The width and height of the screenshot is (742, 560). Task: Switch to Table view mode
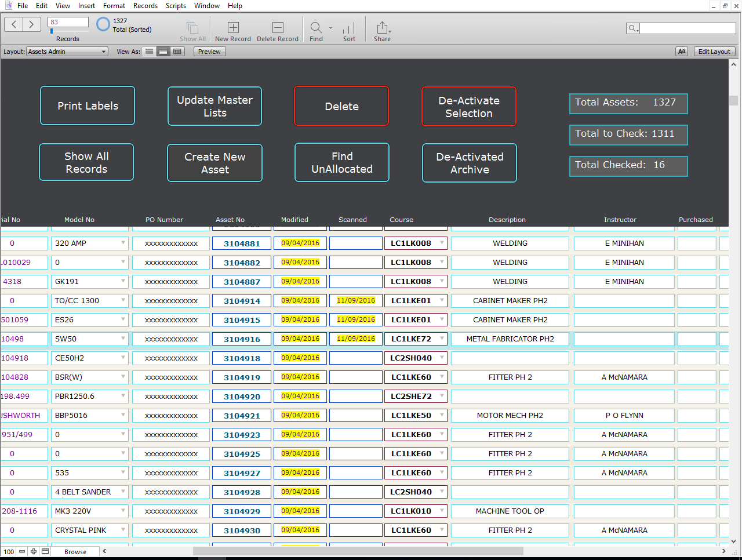point(177,52)
